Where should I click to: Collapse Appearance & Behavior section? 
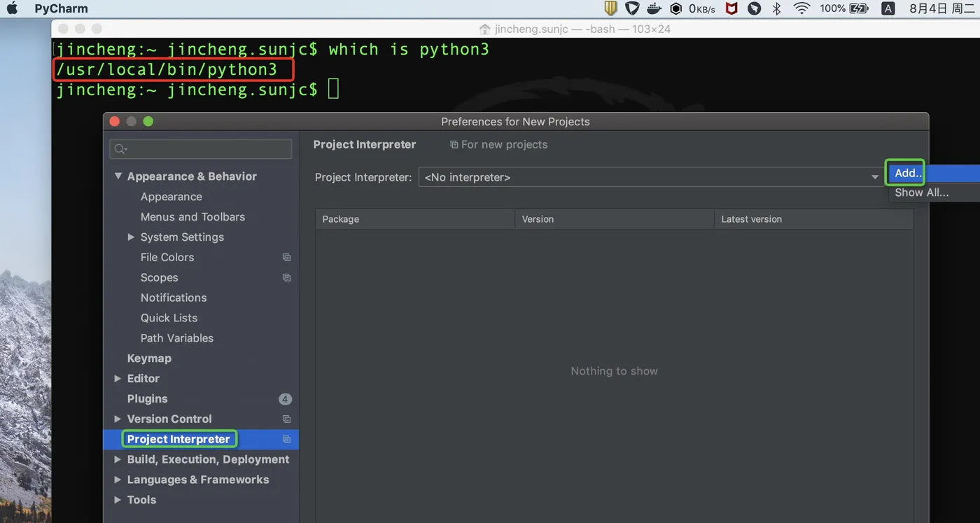click(x=118, y=176)
